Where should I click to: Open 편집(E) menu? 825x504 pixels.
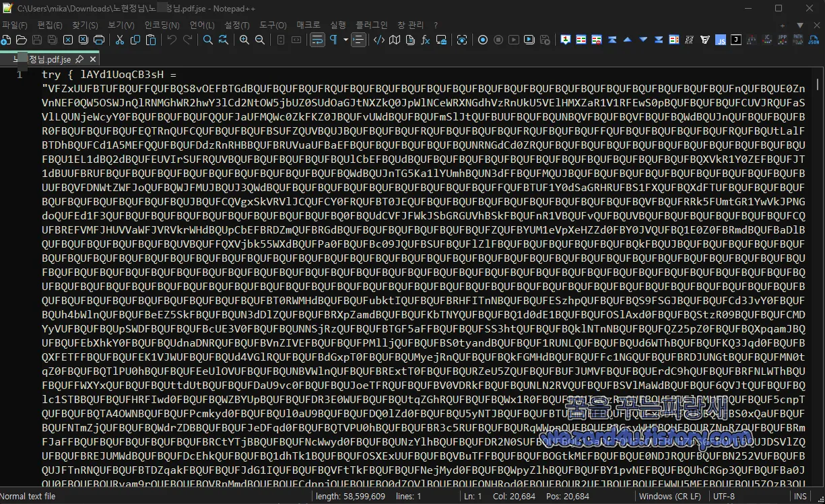tap(50, 25)
